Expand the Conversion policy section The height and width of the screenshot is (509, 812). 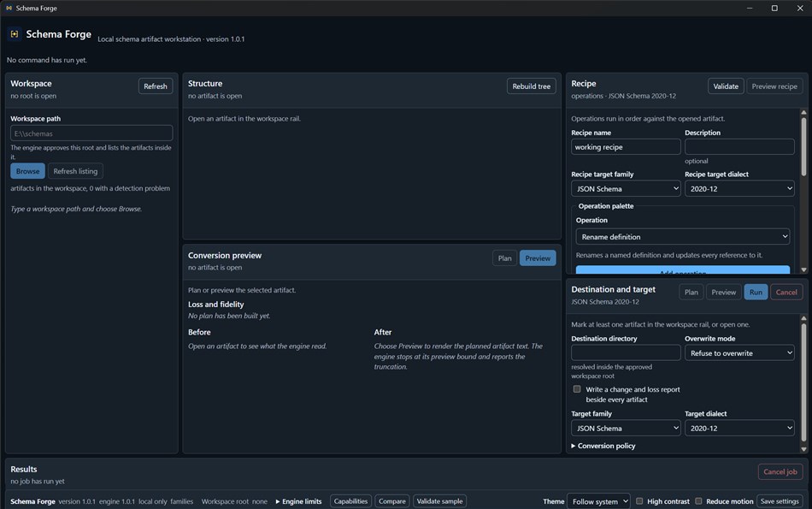pos(603,446)
